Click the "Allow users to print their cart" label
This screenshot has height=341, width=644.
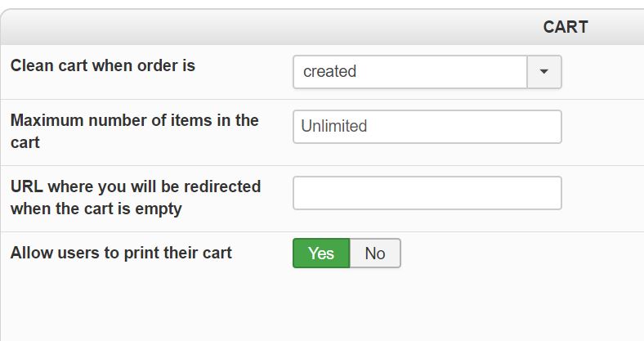(x=121, y=253)
